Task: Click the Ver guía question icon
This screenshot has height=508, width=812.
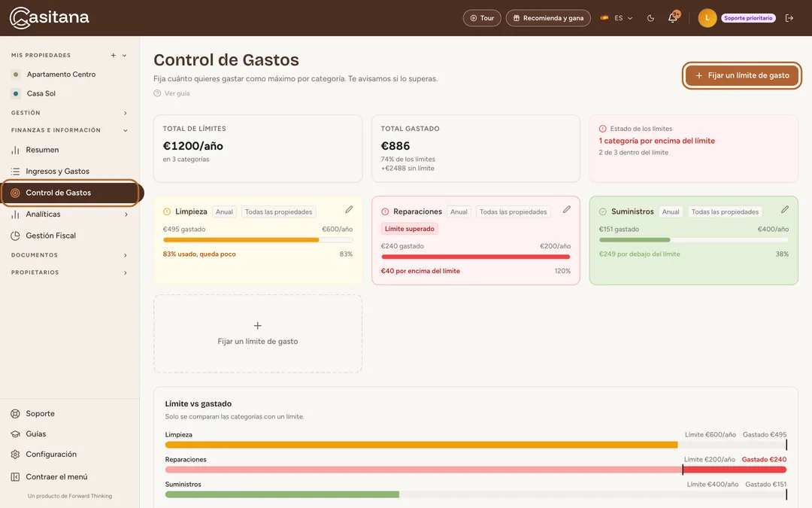Action: tap(157, 93)
